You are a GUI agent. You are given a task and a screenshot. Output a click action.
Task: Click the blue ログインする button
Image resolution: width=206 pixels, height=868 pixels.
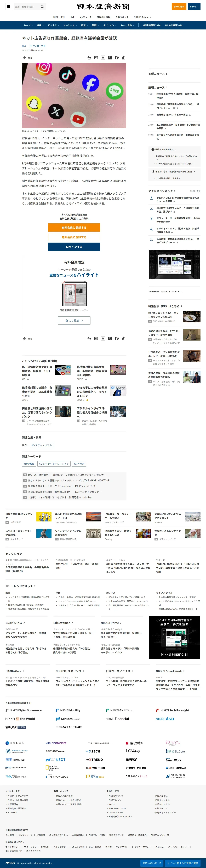[74, 247]
